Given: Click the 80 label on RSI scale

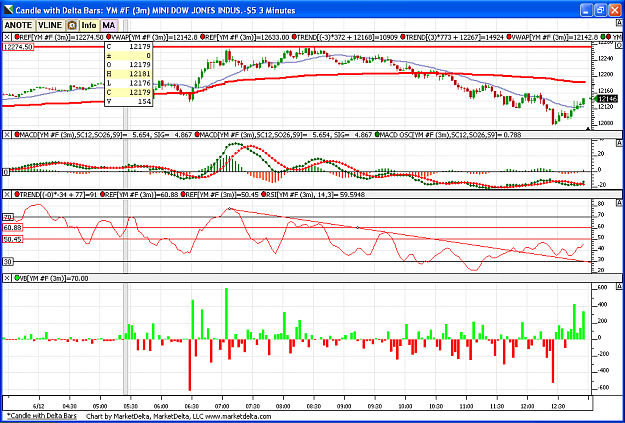Looking at the screenshot, I should click(x=601, y=204).
